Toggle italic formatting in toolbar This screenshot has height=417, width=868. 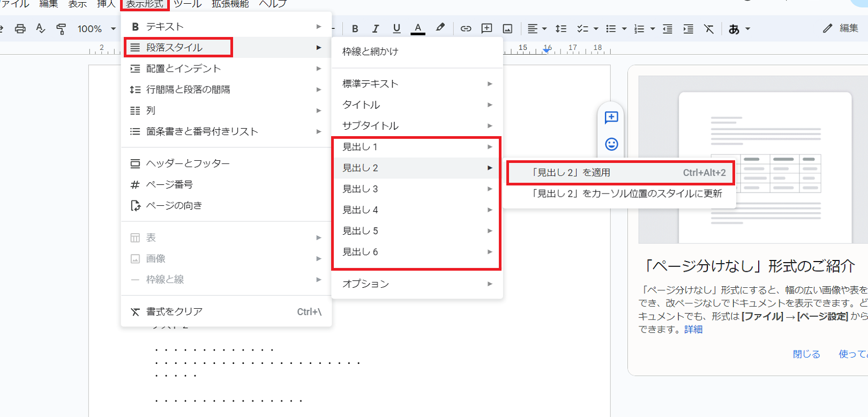coord(376,29)
